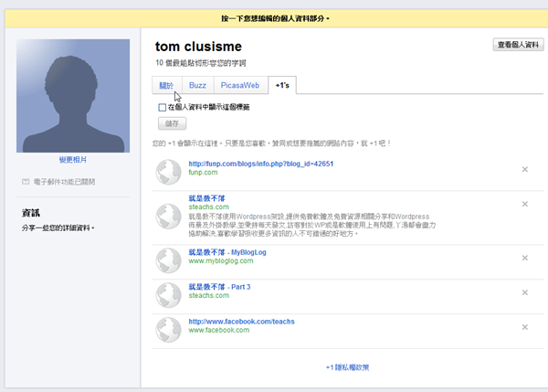The width and height of the screenshot is (548, 392).
Task: Open the Buzz tab
Action: coord(197,85)
